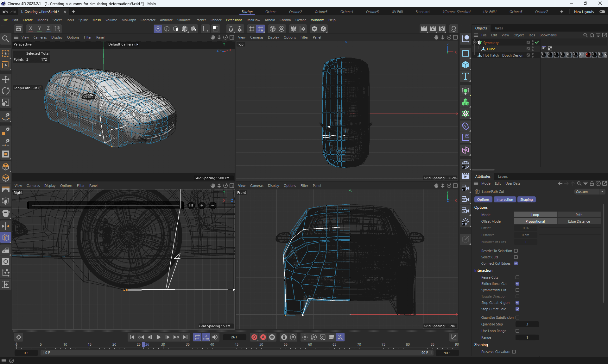Image resolution: width=608 pixels, height=364 pixels.
Task: Enable Symmetrical Cut checkbox
Action: pos(517,290)
